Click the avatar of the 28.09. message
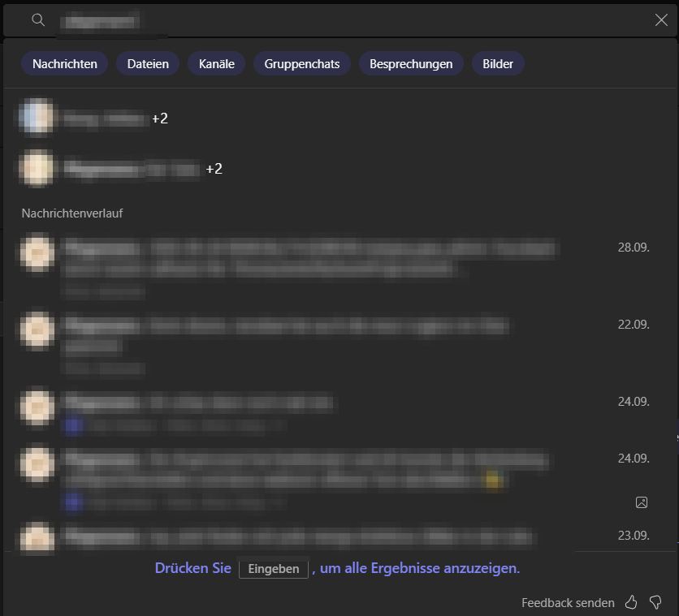Viewport: 679px width, 616px height. pyautogui.click(x=37, y=252)
